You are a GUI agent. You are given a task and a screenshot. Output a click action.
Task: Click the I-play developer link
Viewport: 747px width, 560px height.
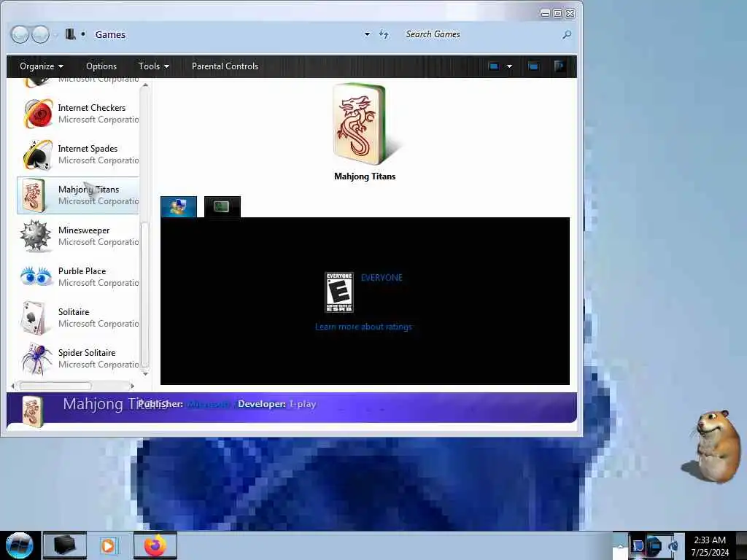[303, 404]
